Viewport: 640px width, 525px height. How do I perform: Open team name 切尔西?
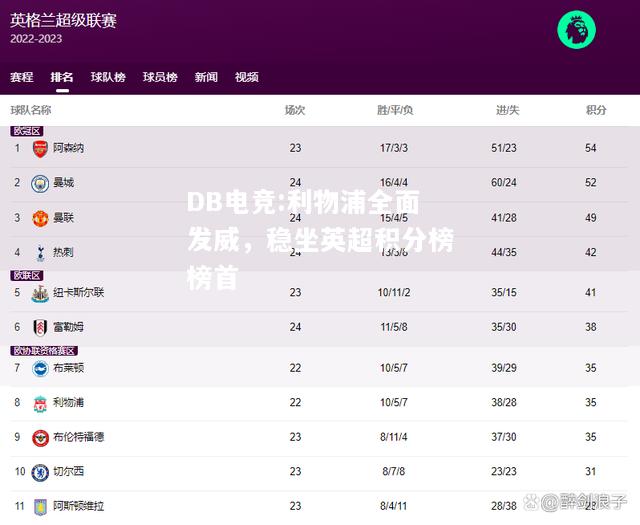click(x=69, y=472)
